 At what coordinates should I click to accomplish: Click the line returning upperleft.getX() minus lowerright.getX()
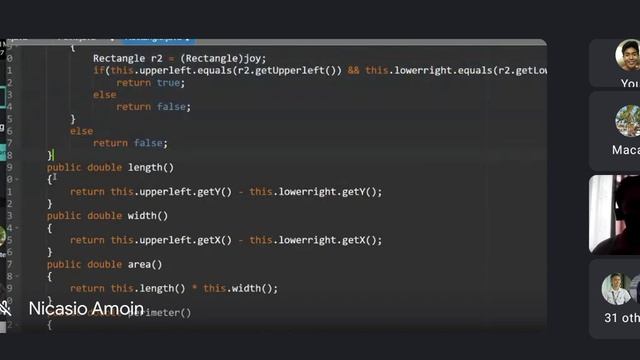click(x=226, y=240)
